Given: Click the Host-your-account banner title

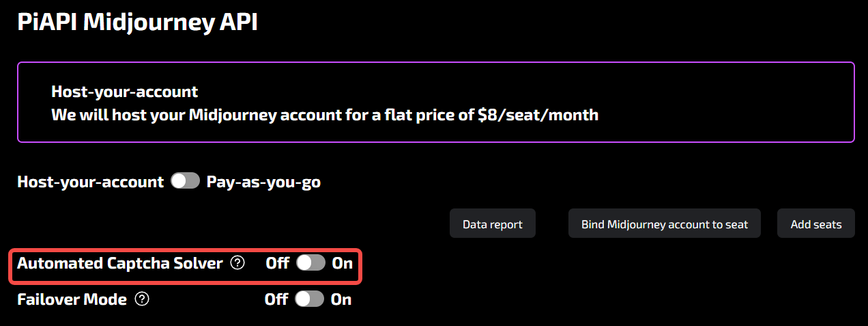Looking at the screenshot, I should tap(124, 92).
